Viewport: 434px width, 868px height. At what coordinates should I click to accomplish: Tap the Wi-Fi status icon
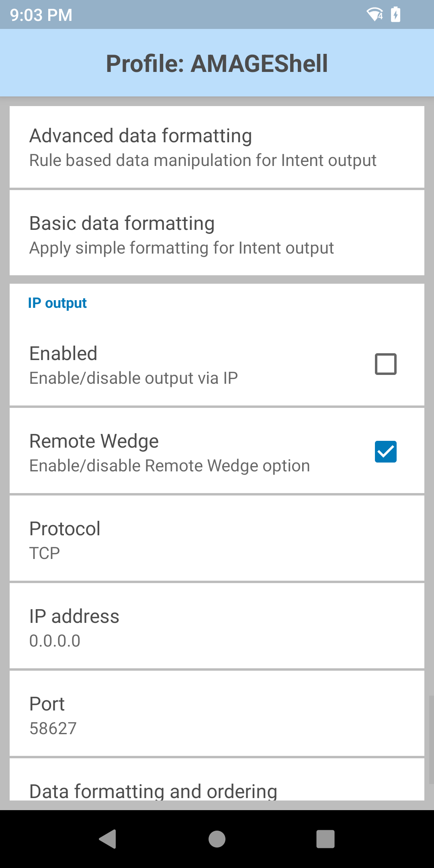[x=375, y=15]
